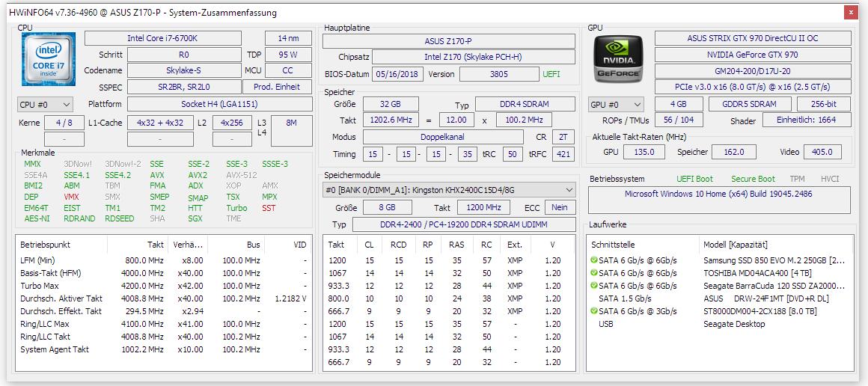Select the Turbo Max row

pos(164,286)
